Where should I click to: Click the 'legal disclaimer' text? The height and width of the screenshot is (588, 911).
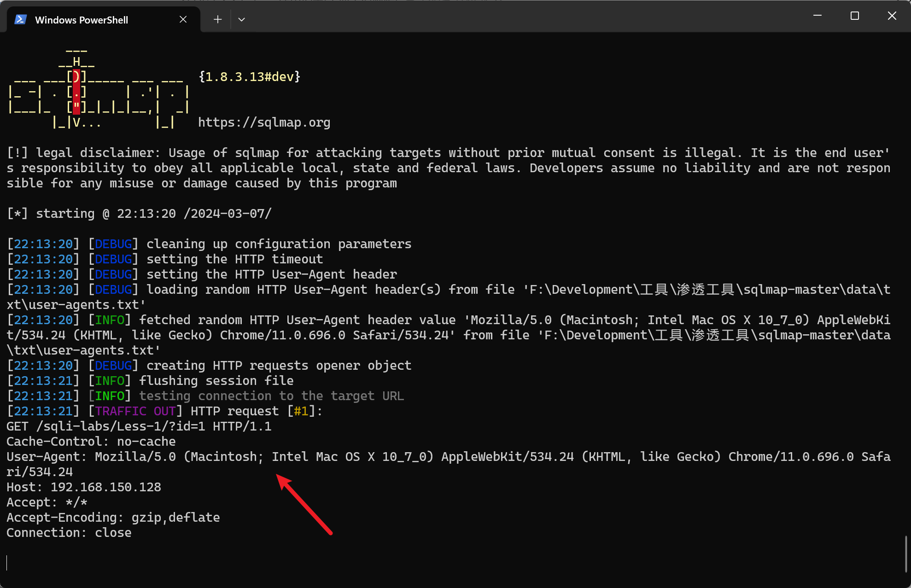tap(98, 153)
